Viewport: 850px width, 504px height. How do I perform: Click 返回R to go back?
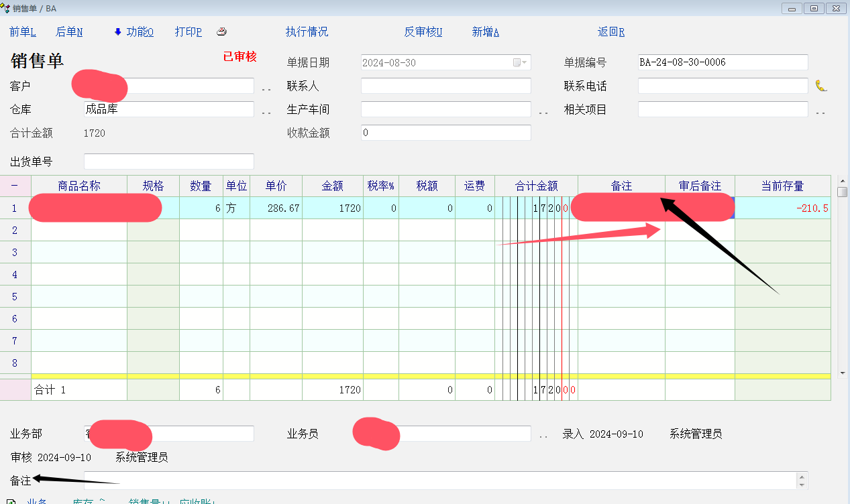pyautogui.click(x=610, y=32)
